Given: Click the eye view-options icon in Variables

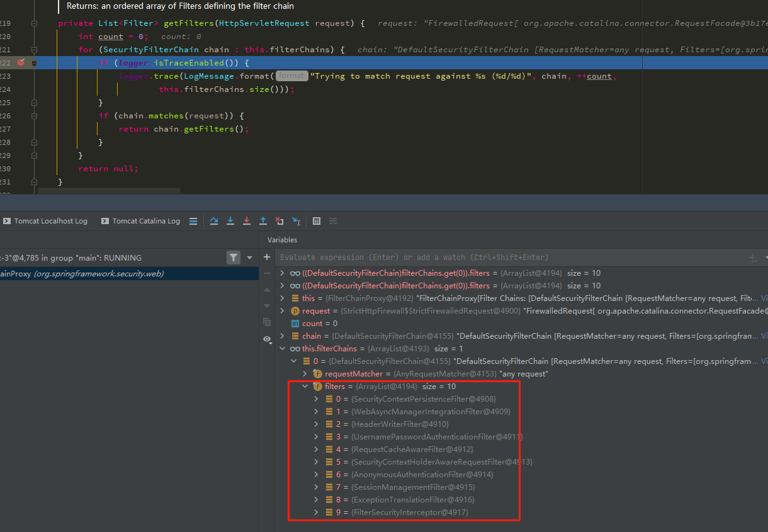Looking at the screenshot, I should coord(267,339).
